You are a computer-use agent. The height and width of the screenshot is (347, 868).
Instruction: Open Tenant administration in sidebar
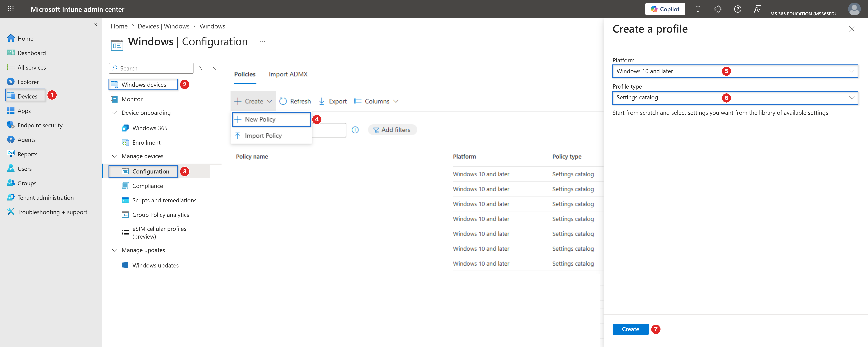coord(40,198)
